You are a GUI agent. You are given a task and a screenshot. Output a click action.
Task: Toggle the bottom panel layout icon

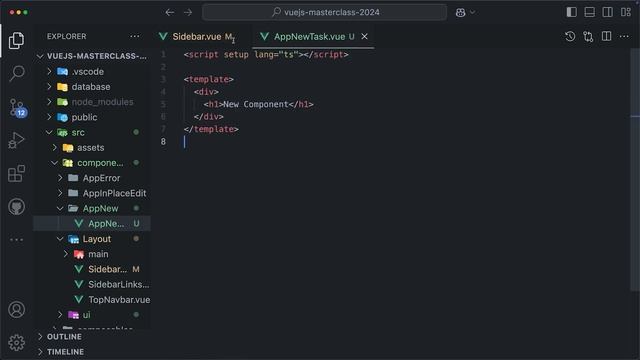[x=589, y=12]
